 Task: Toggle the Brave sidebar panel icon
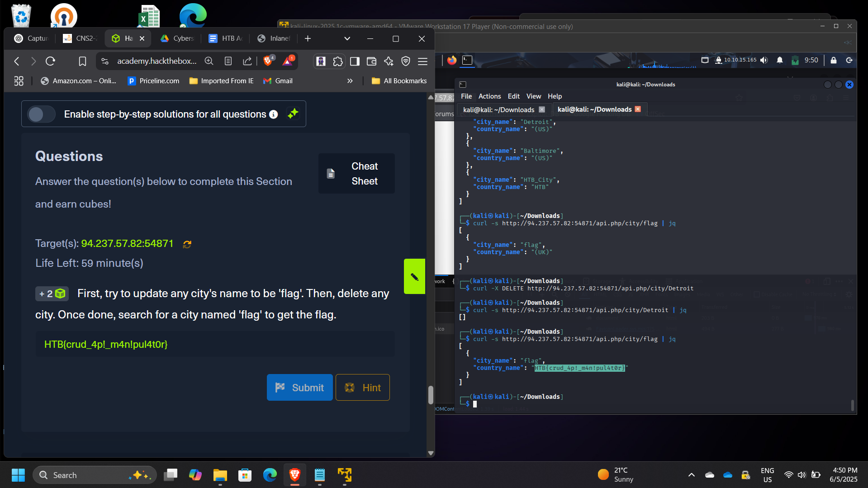tap(355, 61)
